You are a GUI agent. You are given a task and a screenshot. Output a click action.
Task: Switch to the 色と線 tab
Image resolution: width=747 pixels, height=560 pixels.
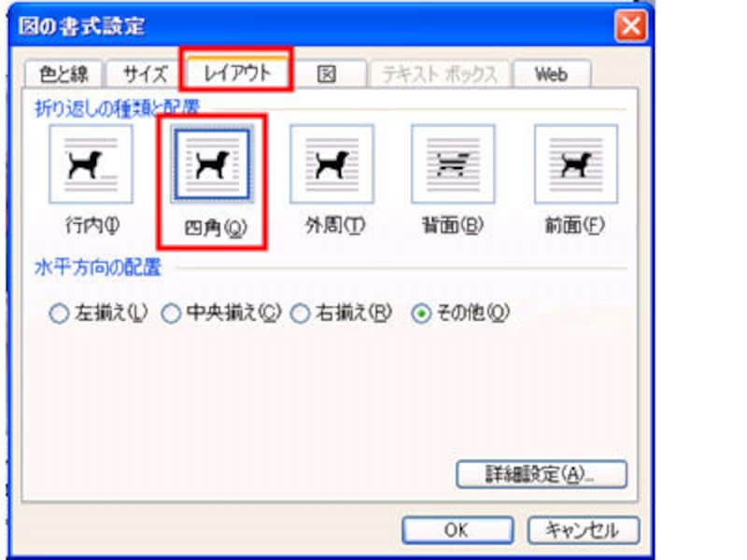[63, 75]
